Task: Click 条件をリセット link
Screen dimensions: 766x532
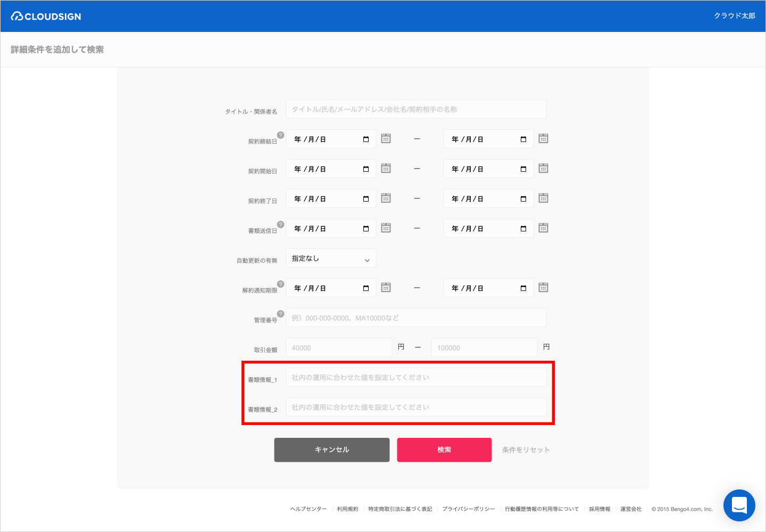Action: pos(526,450)
